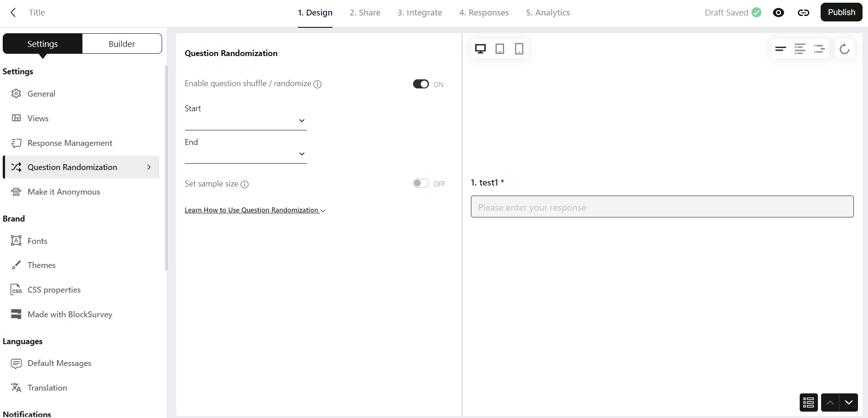Enable the Set sample size toggle

pyautogui.click(x=421, y=183)
